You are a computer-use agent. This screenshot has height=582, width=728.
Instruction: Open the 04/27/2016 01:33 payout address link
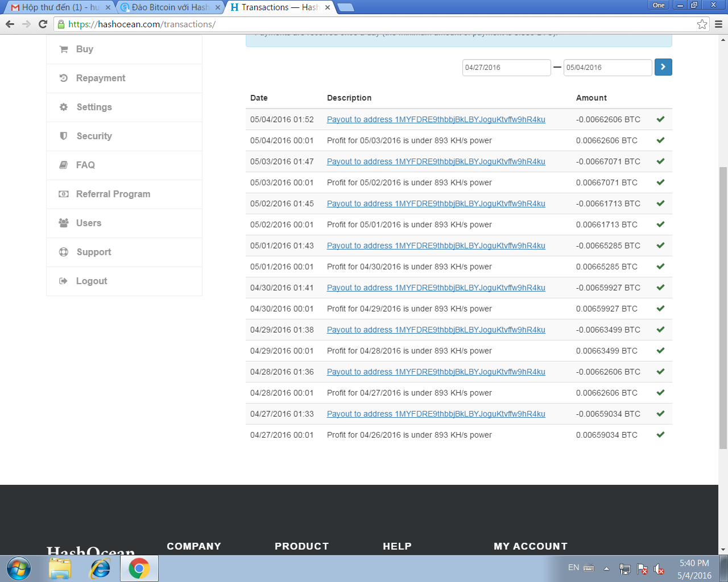point(436,414)
